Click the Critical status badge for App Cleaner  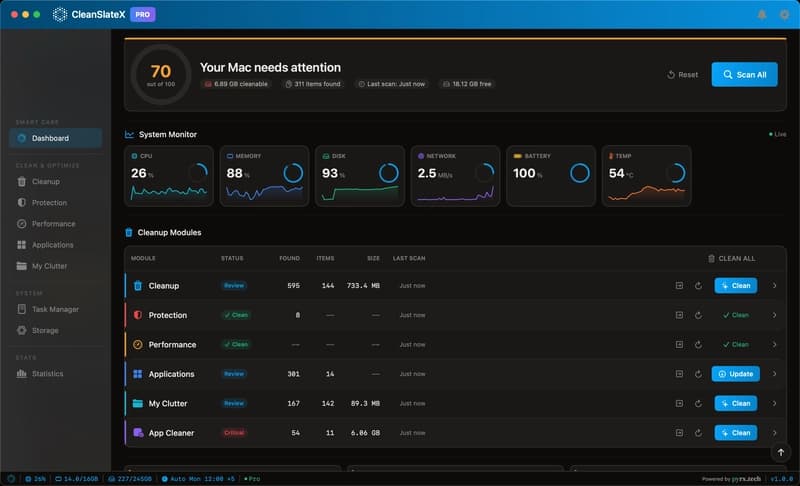[x=234, y=432]
